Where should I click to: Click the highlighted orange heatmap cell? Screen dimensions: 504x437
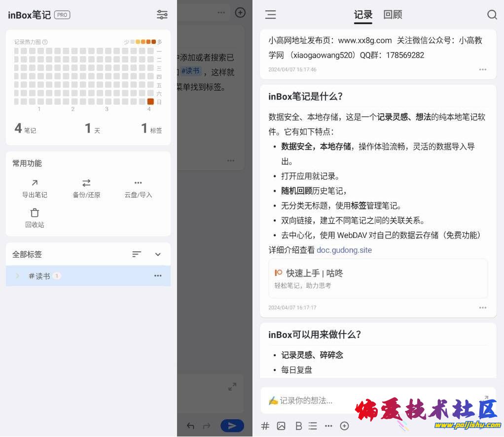click(x=150, y=101)
